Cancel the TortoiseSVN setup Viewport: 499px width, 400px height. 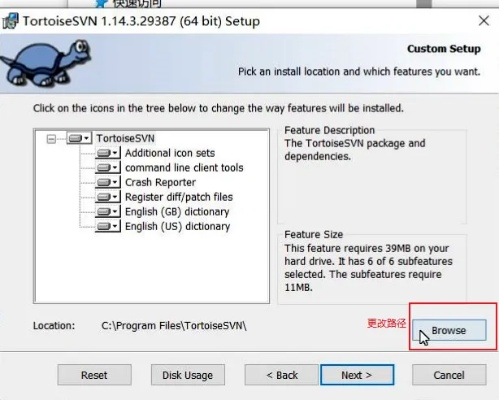[x=449, y=375]
